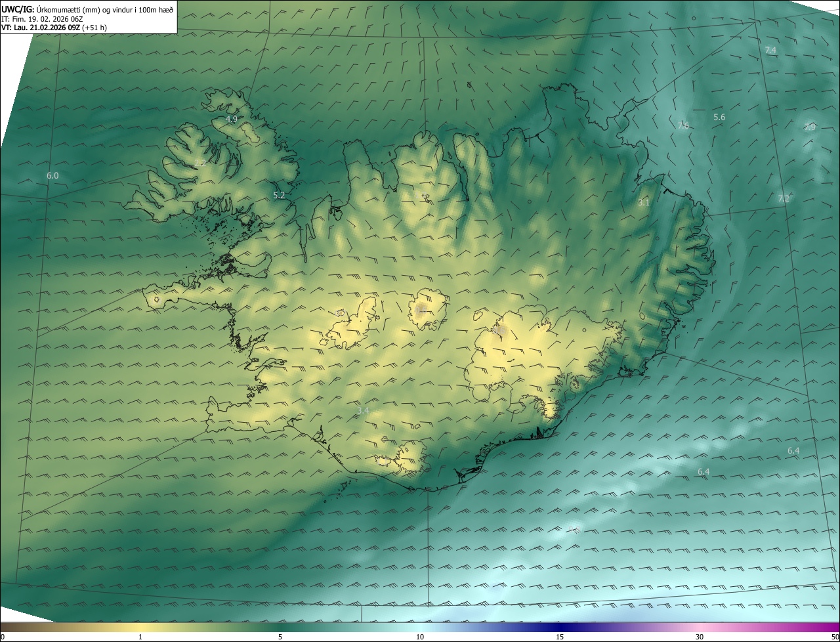This screenshot has height=642, width=840.
Task: Click the valid time "VT: Lau. 21.02.2026 09Z"
Action: 41,28
